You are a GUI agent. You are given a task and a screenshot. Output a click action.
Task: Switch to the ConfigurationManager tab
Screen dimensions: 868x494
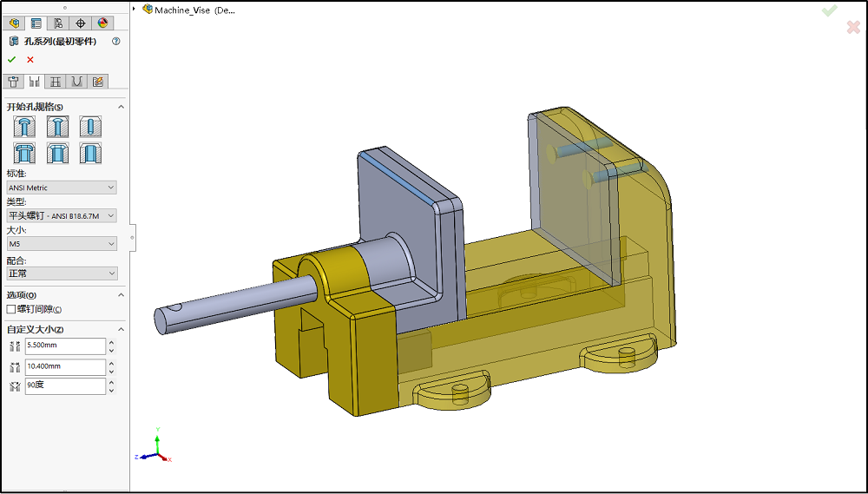tap(58, 23)
